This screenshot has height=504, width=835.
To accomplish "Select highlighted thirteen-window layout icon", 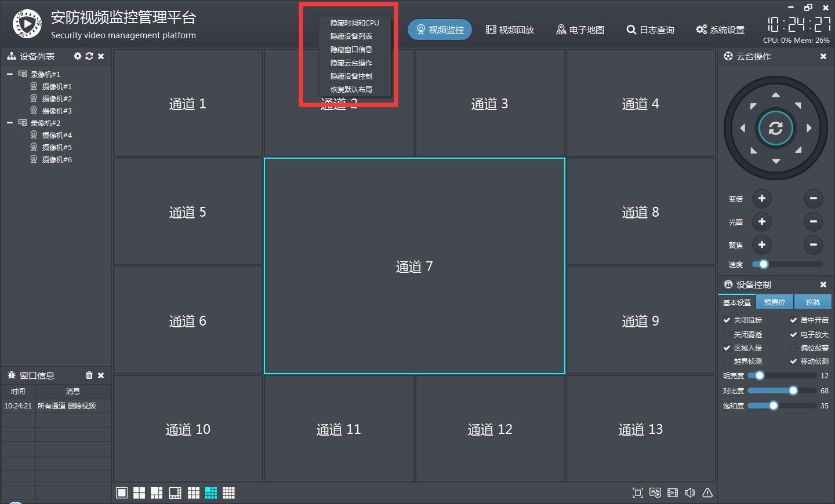I will pyautogui.click(x=211, y=493).
